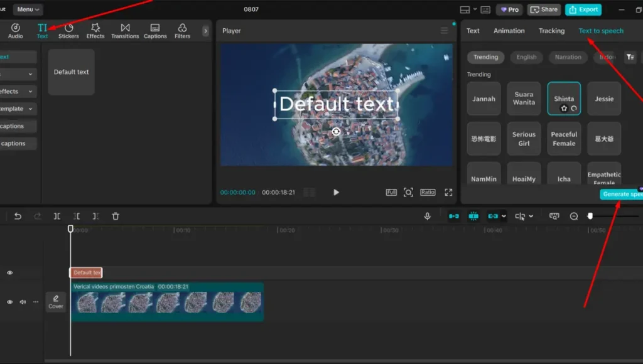Open the Menu dropdown
The height and width of the screenshot is (364, 643).
[28, 9]
